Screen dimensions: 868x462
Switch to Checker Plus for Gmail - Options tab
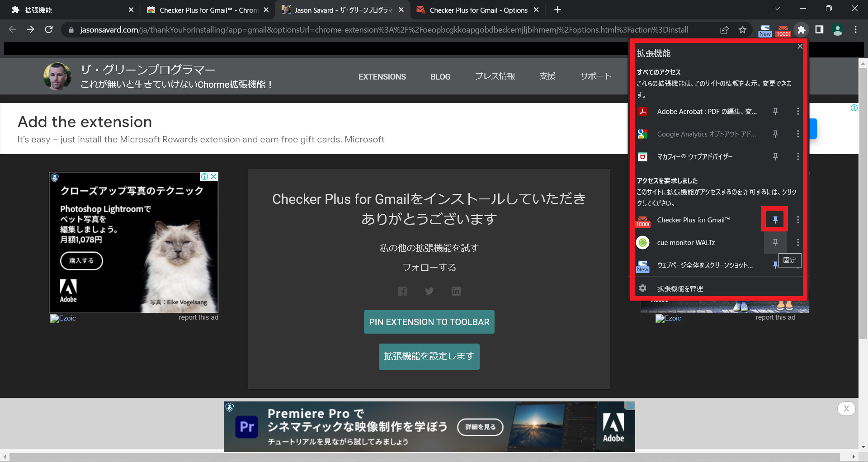point(478,10)
